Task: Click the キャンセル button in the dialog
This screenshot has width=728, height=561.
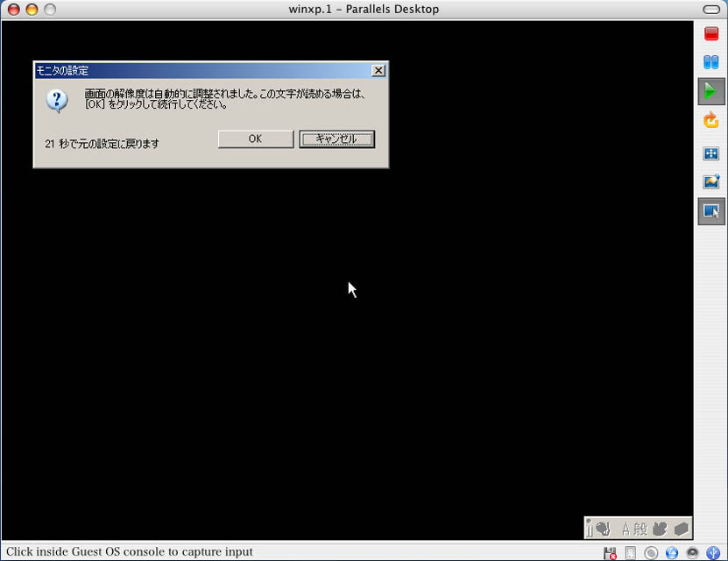Action: click(x=336, y=138)
